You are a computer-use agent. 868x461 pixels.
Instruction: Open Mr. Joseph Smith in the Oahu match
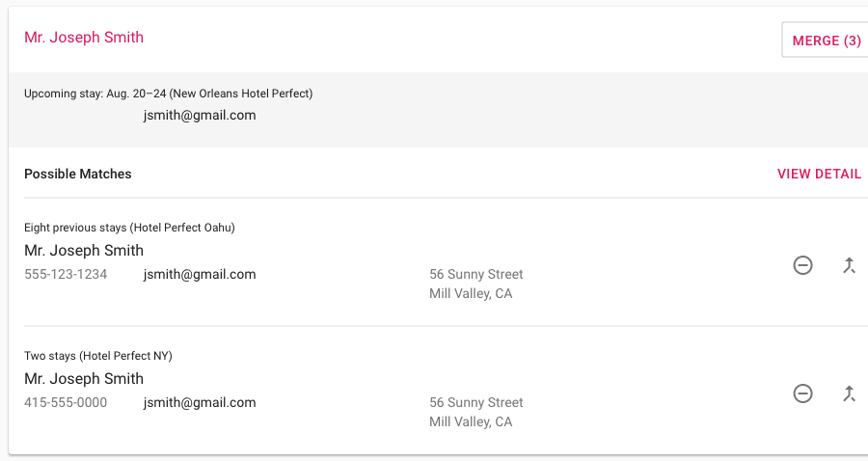(84, 250)
